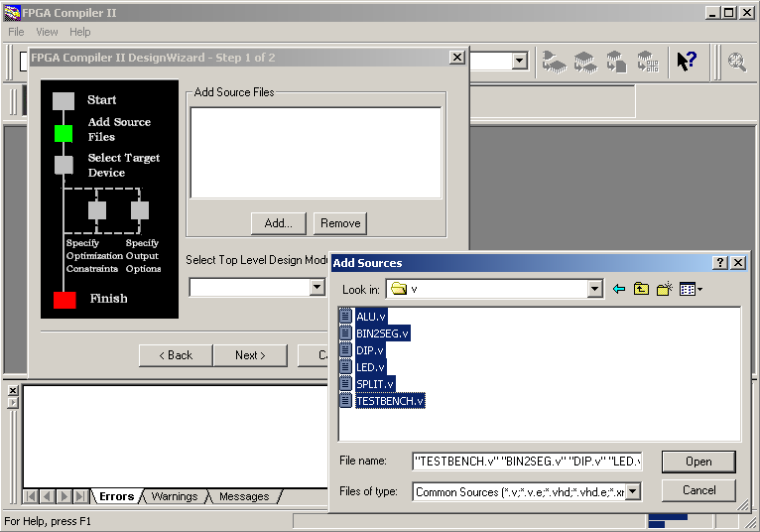Click previous tab scroll arrow in output pane

pos(47,496)
